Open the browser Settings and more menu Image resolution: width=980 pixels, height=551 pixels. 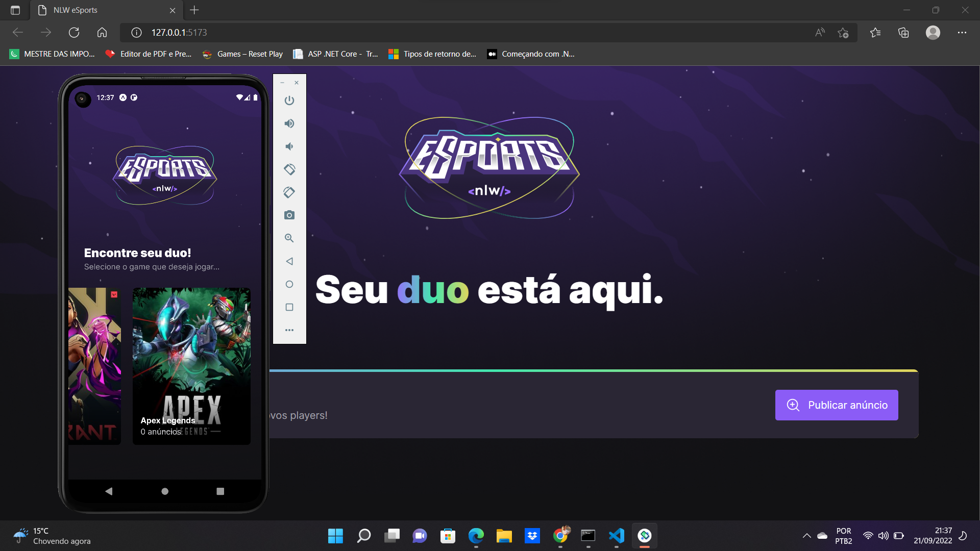(963, 32)
